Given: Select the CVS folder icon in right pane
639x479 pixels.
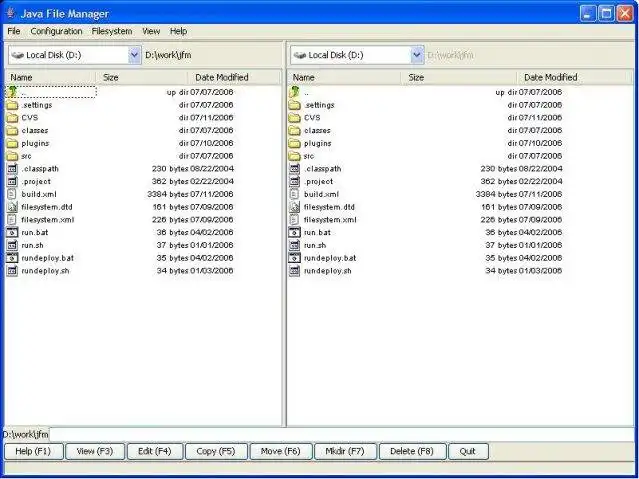Looking at the screenshot, I should coord(295,118).
